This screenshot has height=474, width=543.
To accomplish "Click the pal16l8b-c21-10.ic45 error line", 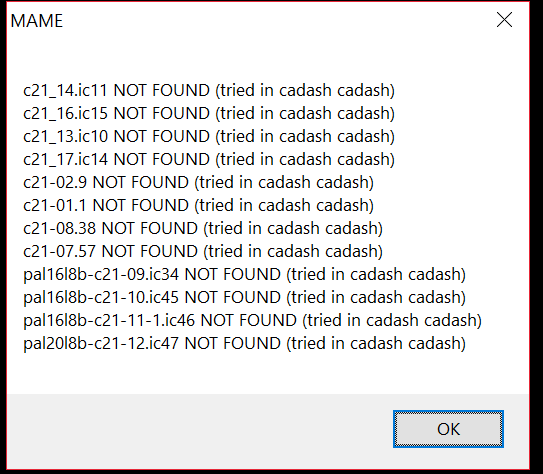I will (244, 297).
